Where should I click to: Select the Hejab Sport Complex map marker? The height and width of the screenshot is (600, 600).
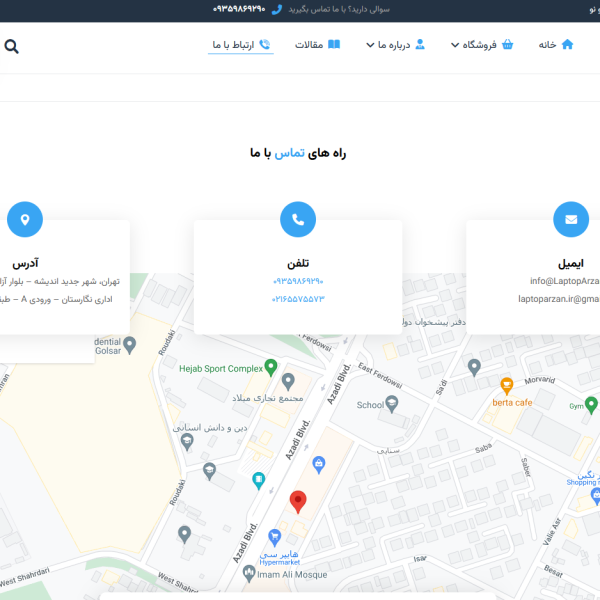270,368
